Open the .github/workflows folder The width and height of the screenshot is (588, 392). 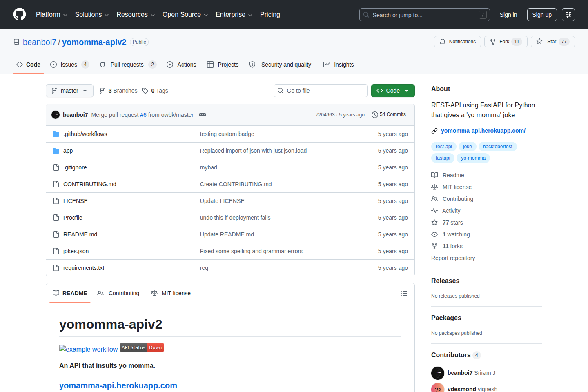tap(85, 134)
